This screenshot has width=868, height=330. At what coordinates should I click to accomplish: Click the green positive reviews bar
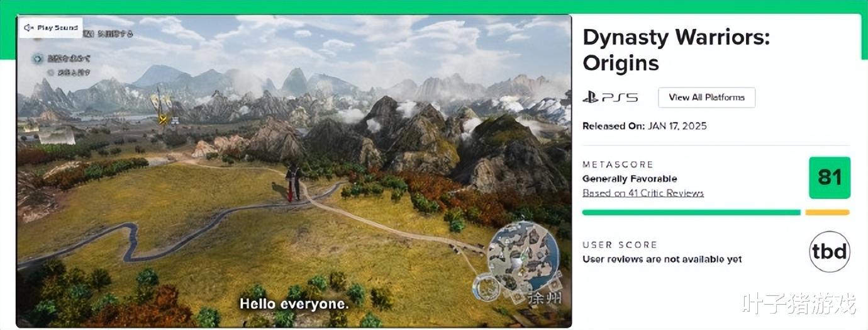pyautogui.click(x=691, y=213)
